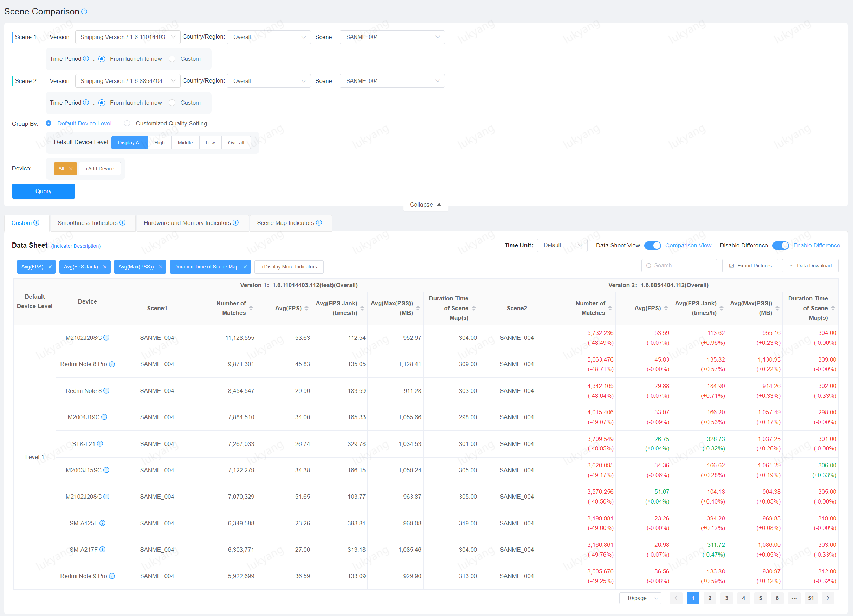Toggle the Disable Difference switch
Image resolution: width=853 pixels, height=616 pixels.
click(x=780, y=246)
